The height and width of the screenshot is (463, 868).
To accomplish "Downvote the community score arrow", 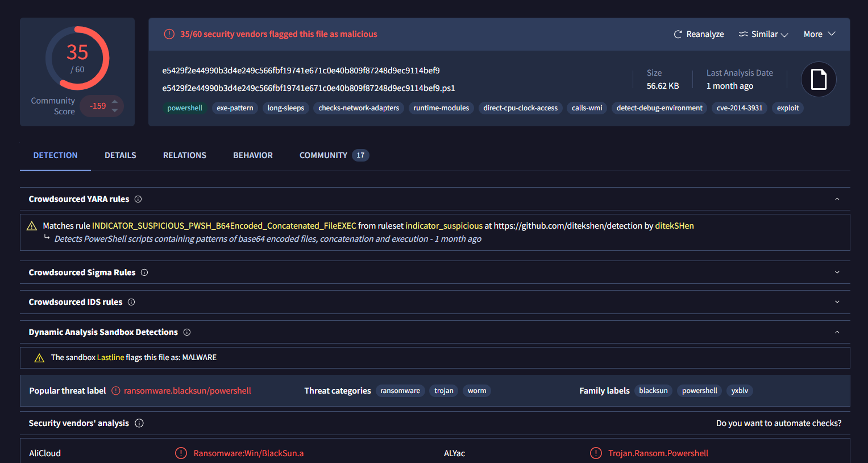I will pyautogui.click(x=115, y=110).
